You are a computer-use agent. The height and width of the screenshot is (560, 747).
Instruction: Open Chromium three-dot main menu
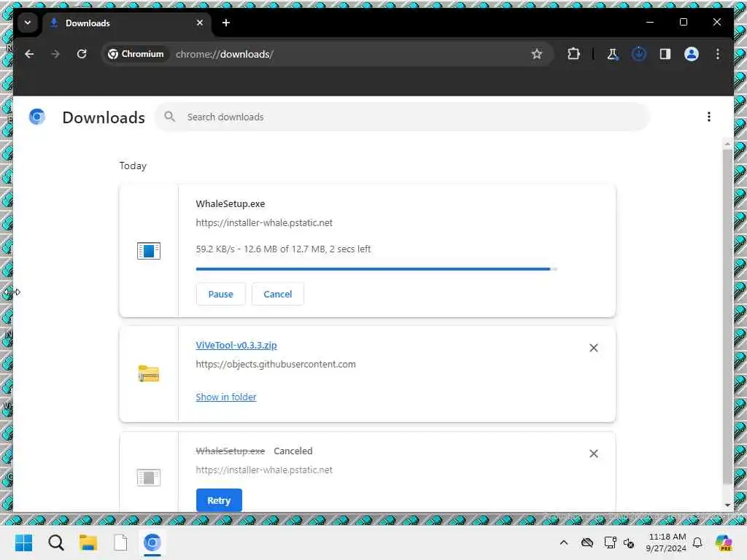pyautogui.click(x=718, y=54)
